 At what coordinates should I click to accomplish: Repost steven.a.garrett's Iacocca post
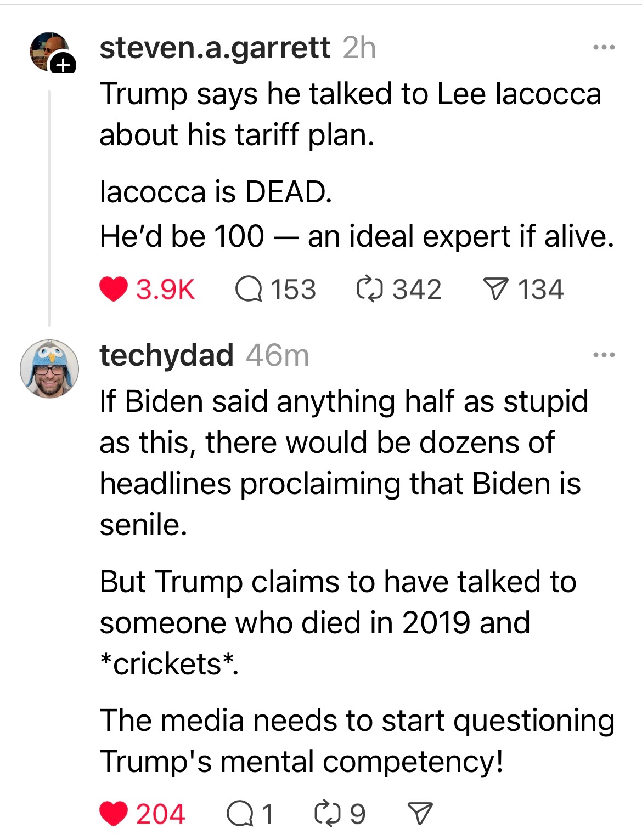pyautogui.click(x=369, y=290)
